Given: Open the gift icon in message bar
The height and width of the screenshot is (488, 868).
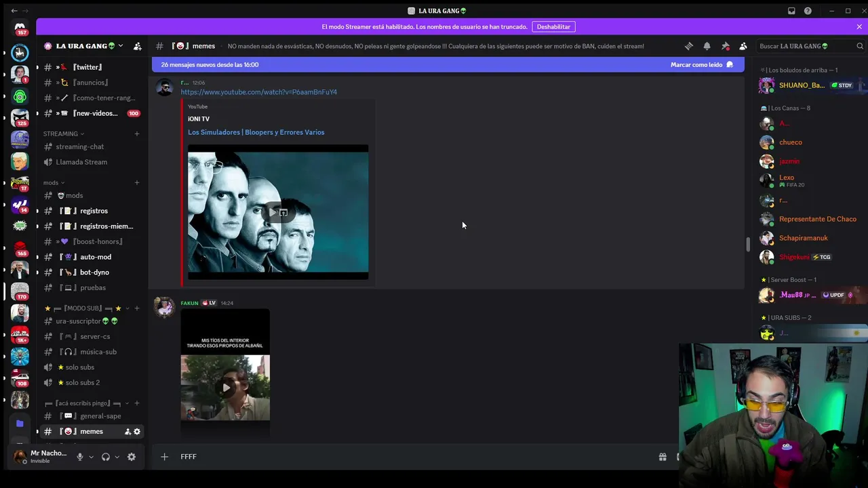Looking at the screenshot, I should (663, 457).
